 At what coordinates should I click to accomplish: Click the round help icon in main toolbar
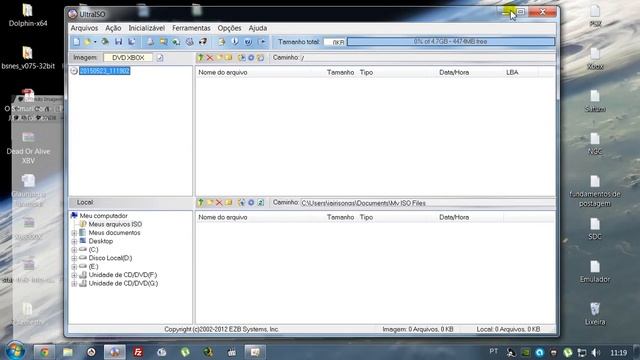click(248, 42)
